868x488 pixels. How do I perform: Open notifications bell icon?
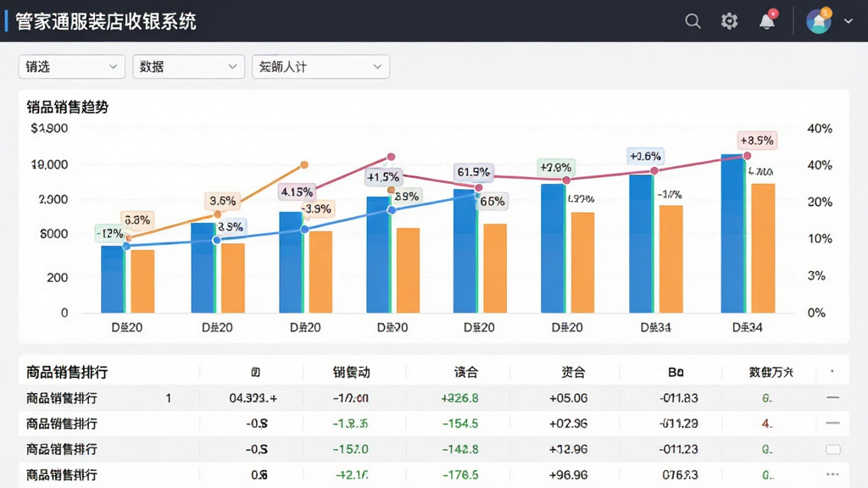click(767, 20)
